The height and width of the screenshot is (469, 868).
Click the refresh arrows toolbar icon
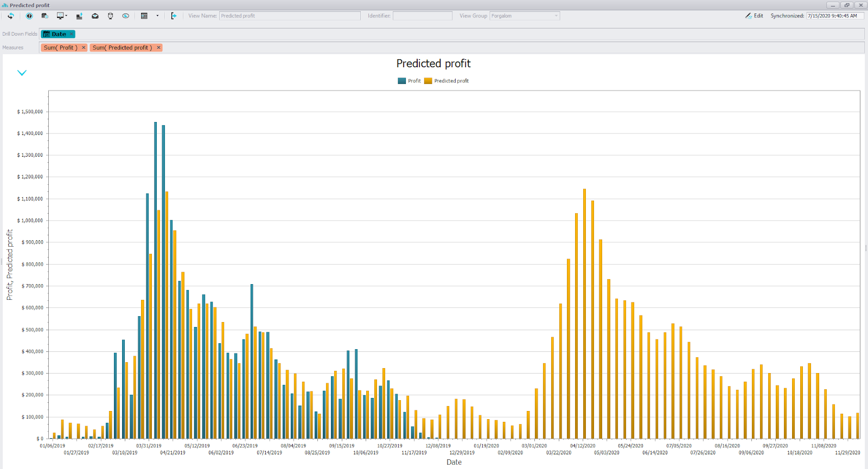point(10,16)
